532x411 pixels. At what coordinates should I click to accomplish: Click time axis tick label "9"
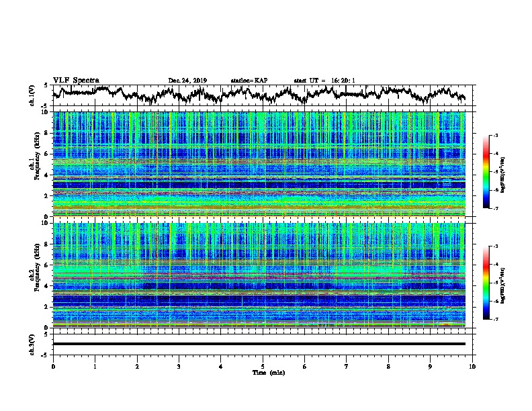tap(430, 367)
